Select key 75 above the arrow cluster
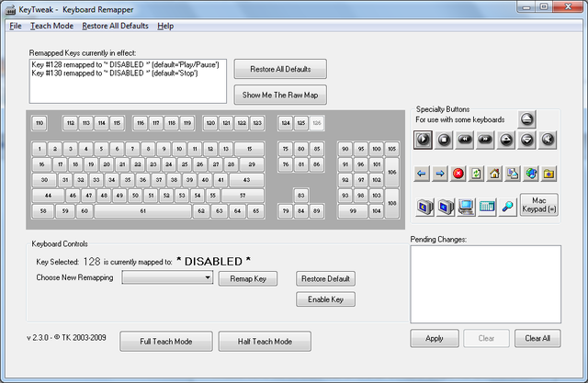The image size is (588, 383). click(x=286, y=149)
